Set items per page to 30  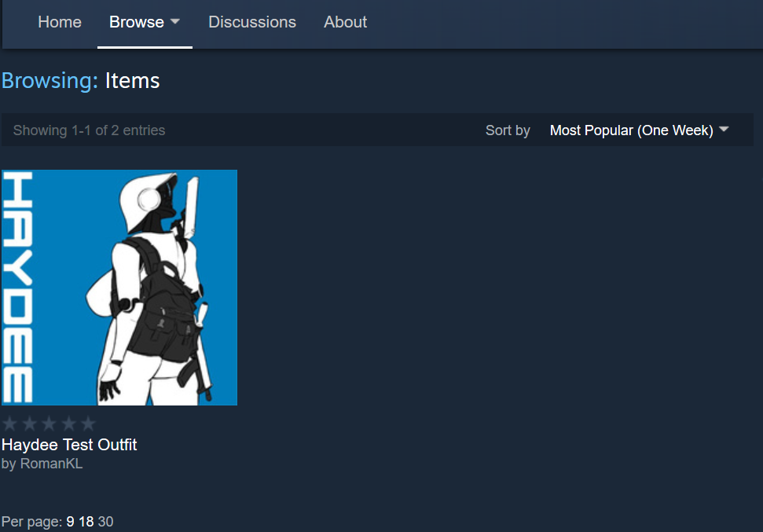pos(105,522)
